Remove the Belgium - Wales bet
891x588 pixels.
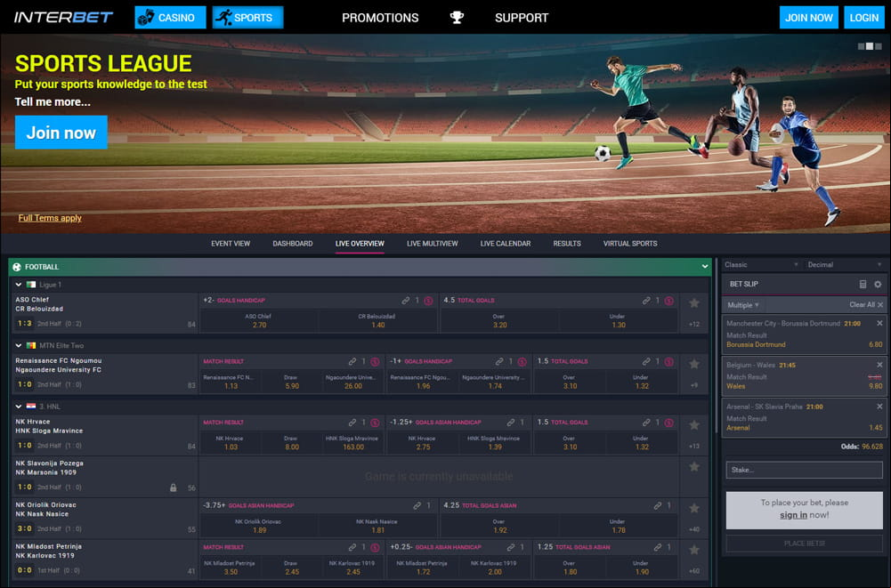879,365
